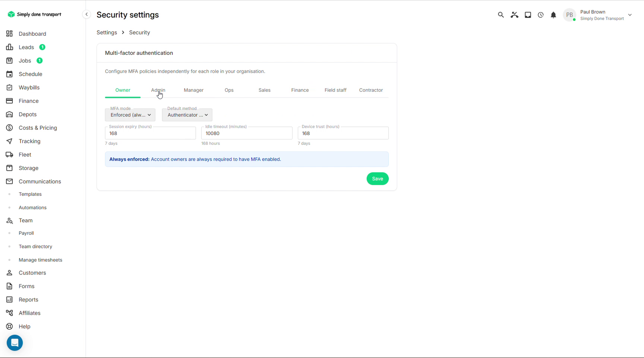Open the Waybills icon in sidebar

click(x=9, y=87)
